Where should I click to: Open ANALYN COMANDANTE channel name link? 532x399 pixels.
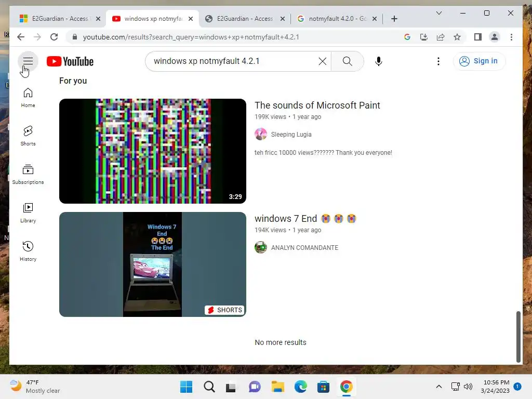[304, 248]
